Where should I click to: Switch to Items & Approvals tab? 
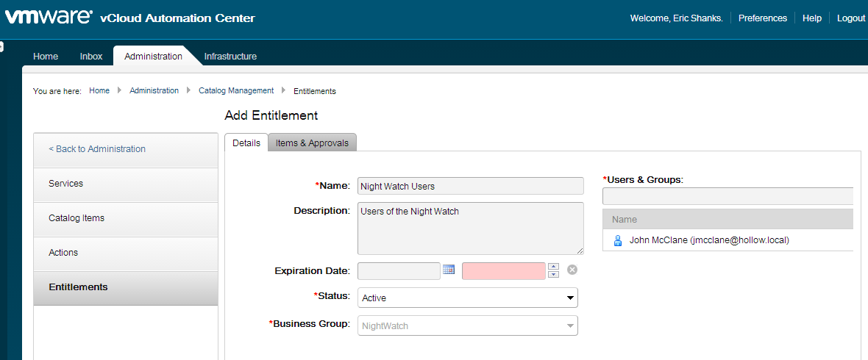tap(312, 143)
